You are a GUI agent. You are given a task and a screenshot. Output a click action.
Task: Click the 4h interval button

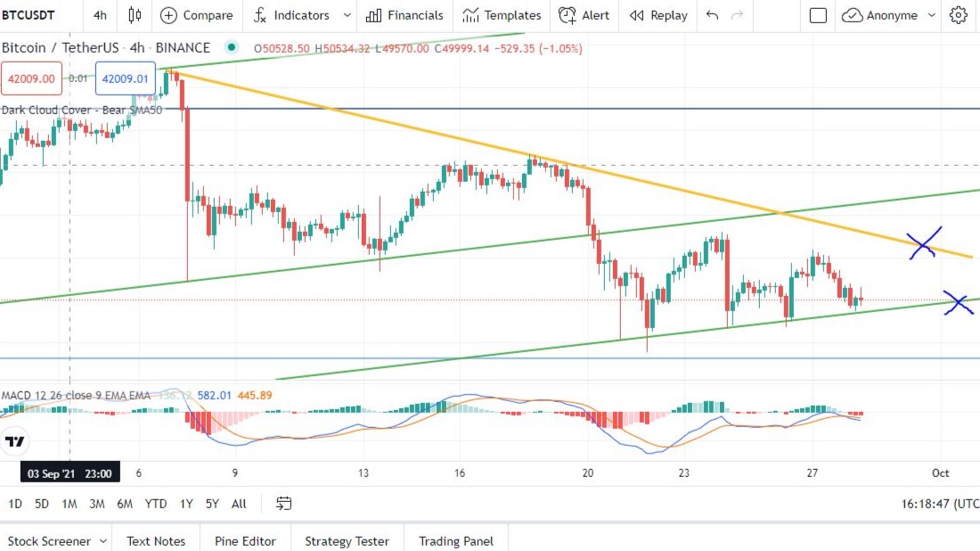tap(100, 15)
